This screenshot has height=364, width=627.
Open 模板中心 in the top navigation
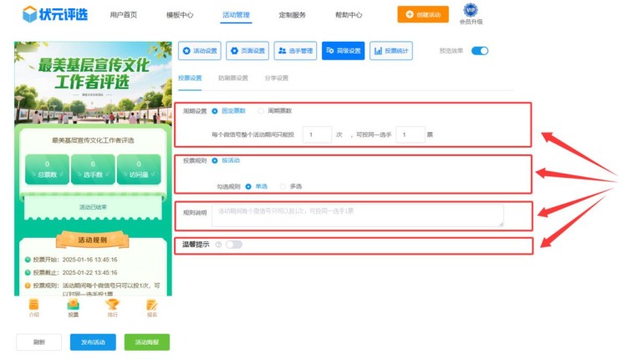coord(180,15)
